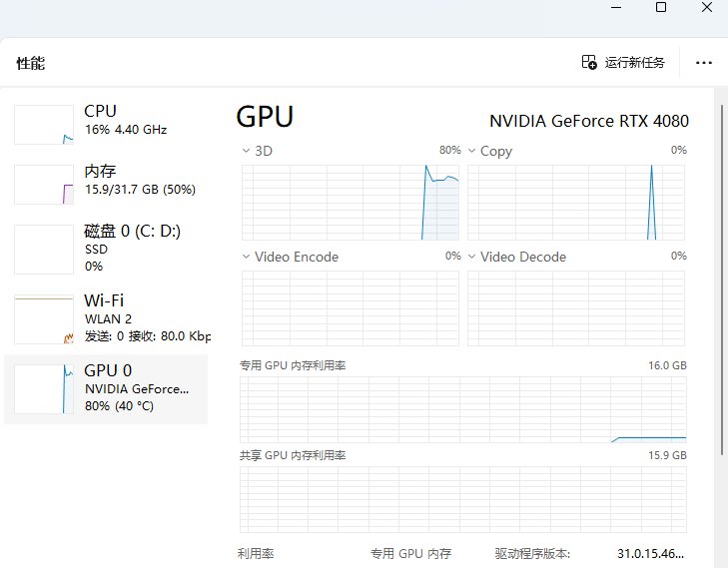Click the vertical scrollbar on the right
The image size is (728, 568).
pyautogui.click(x=722, y=280)
